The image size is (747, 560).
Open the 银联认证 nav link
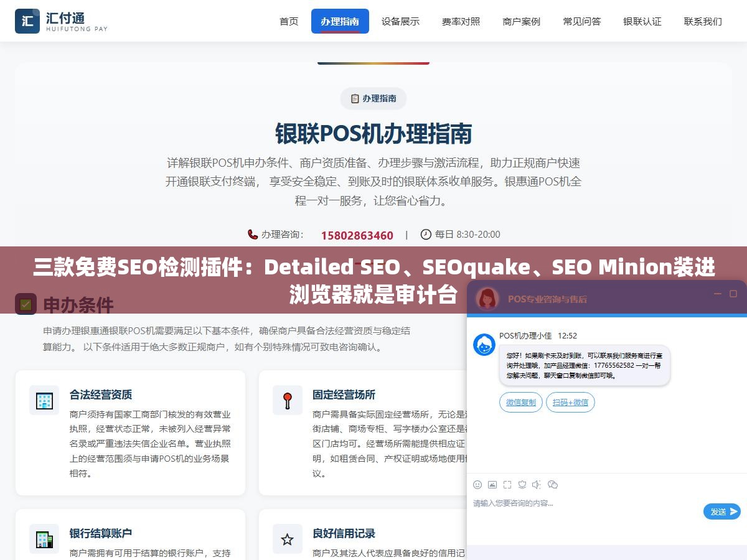[x=642, y=21]
